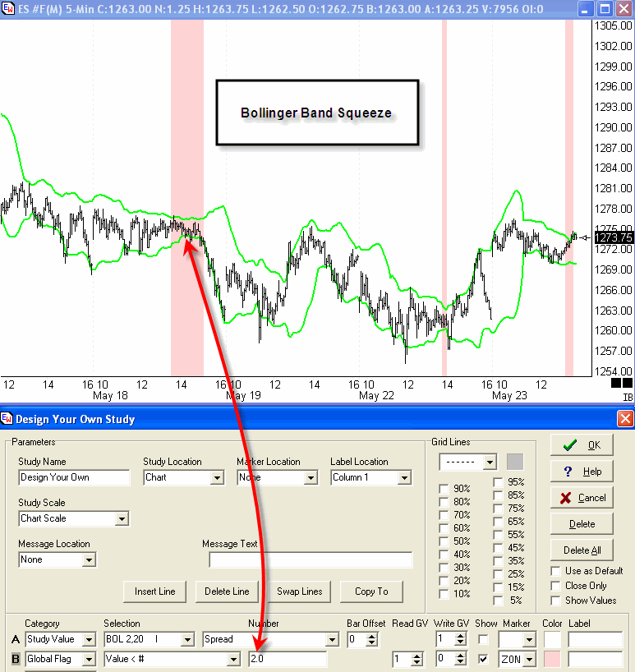
Task: Toggle the Show Values checkbox
Action: coord(557,601)
